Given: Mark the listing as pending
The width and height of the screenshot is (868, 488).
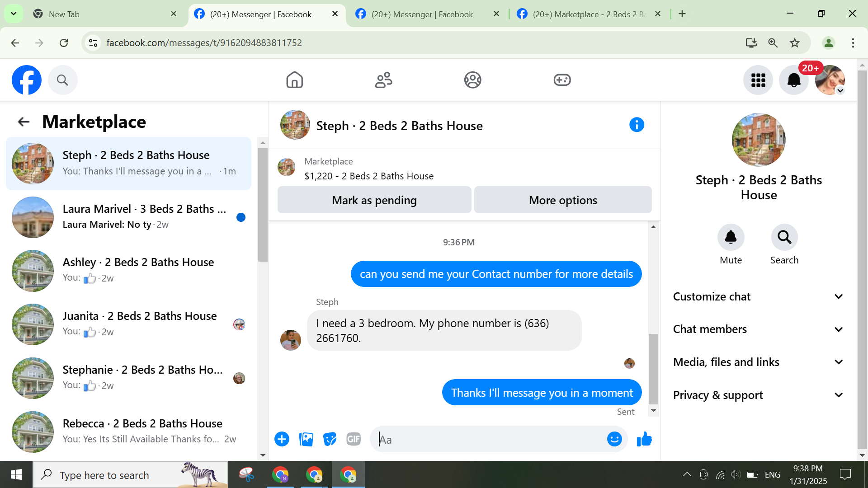Looking at the screenshot, I should click(x=374, y=200).
